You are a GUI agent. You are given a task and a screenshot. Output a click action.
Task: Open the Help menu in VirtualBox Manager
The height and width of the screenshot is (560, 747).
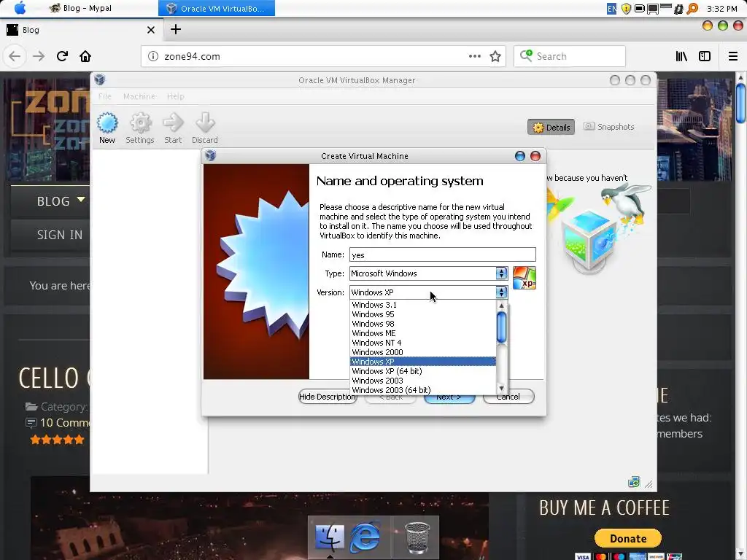pyautogui.click(x=175, y=96)
